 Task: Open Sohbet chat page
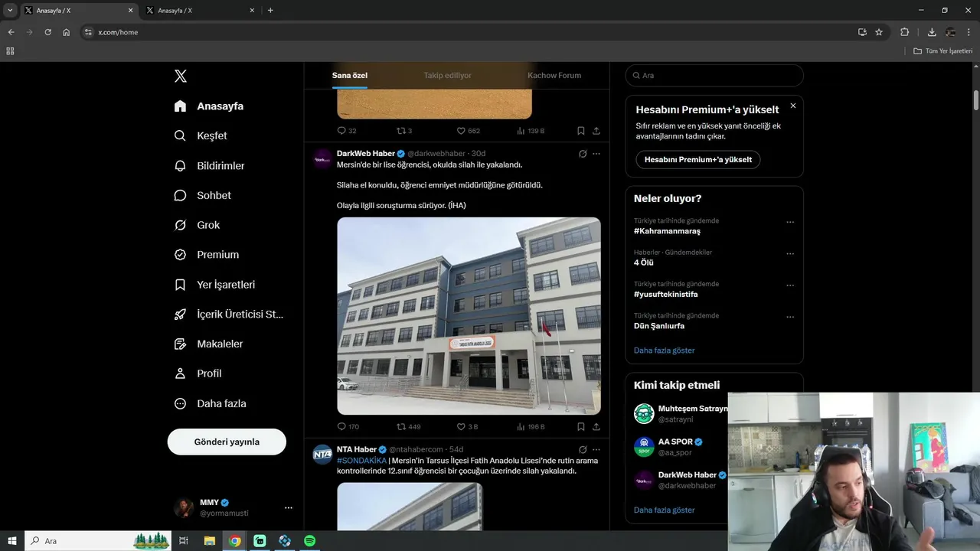click(203, 195)
